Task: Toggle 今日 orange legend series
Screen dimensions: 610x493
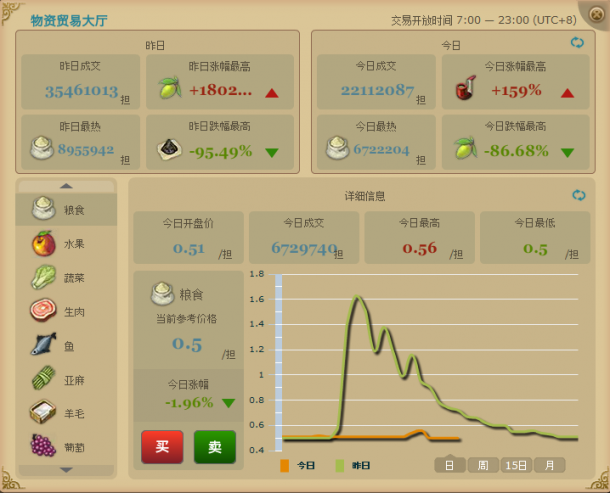Action: point(298,465)
